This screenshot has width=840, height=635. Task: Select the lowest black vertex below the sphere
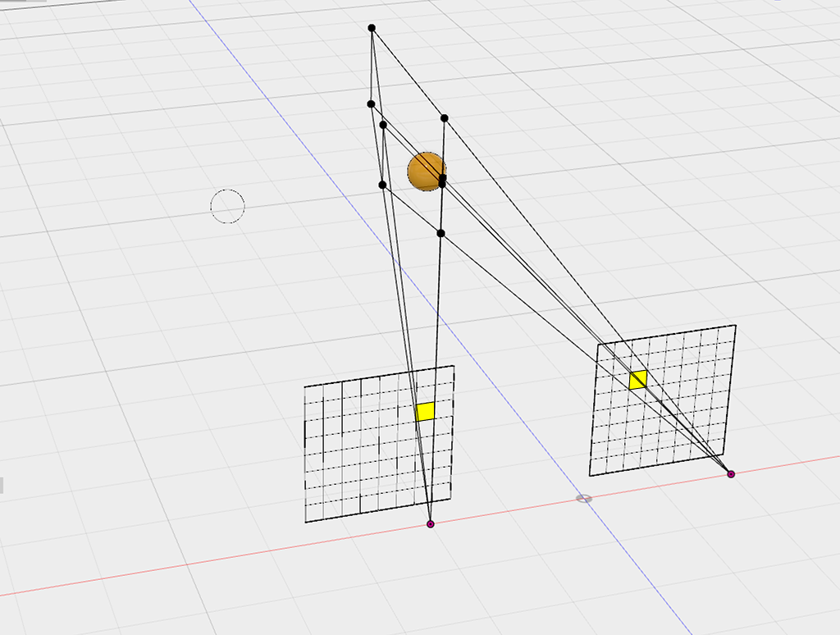point(441,233)
